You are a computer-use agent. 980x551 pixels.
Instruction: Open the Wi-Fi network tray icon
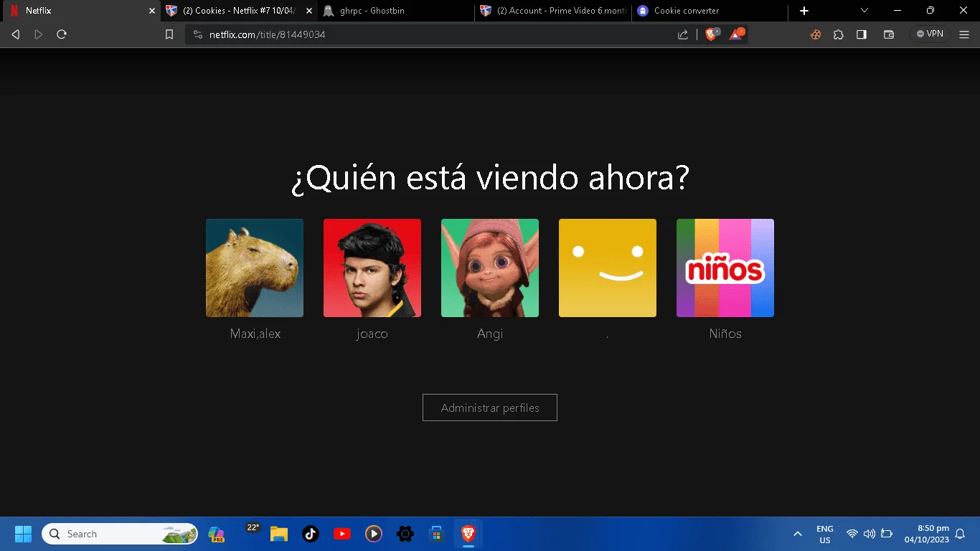[852, 534]
